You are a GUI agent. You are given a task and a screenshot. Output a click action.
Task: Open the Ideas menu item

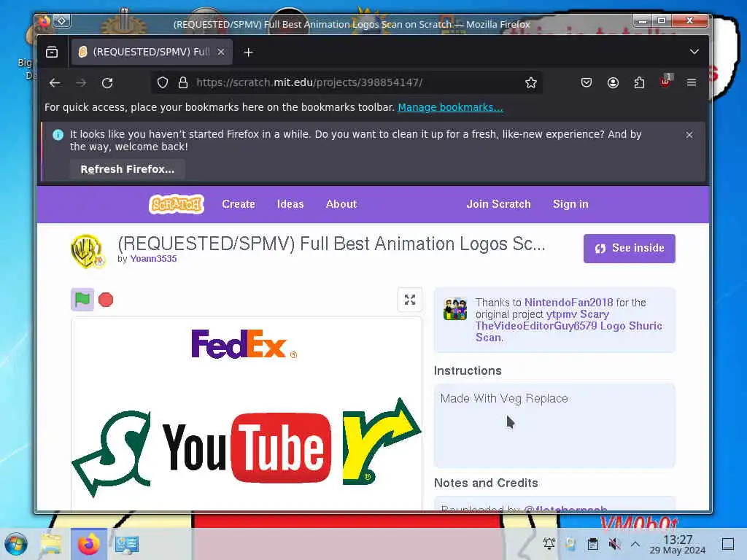(290, 204)
